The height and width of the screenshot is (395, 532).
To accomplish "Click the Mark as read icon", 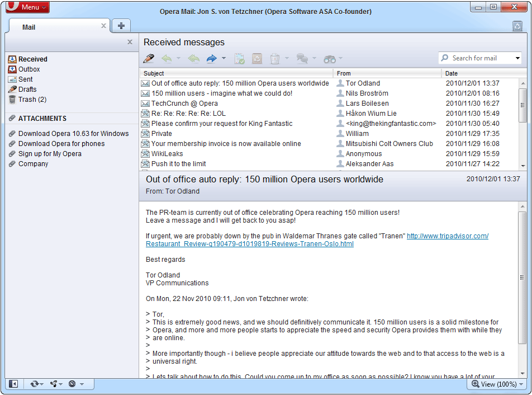I will click(x=240, y=58).
